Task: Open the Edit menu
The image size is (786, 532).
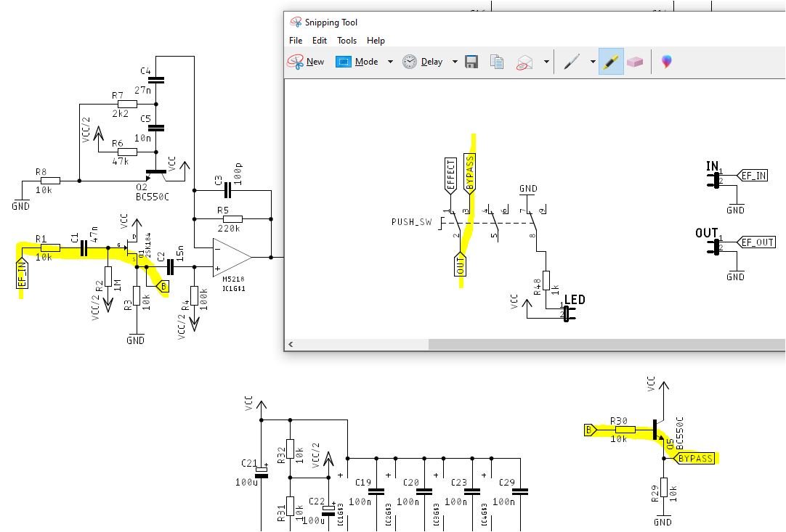Action: click(320, 41)
